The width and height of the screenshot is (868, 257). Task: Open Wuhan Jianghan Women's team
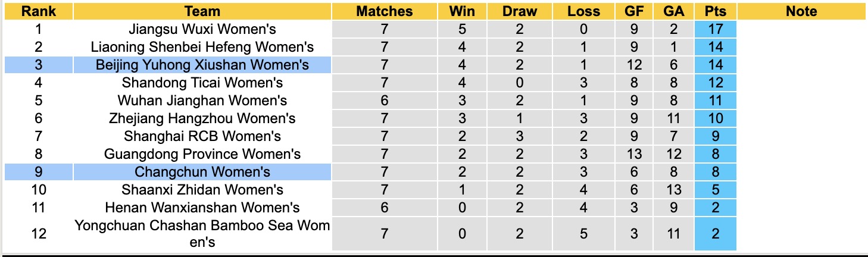tap(202, 101)
